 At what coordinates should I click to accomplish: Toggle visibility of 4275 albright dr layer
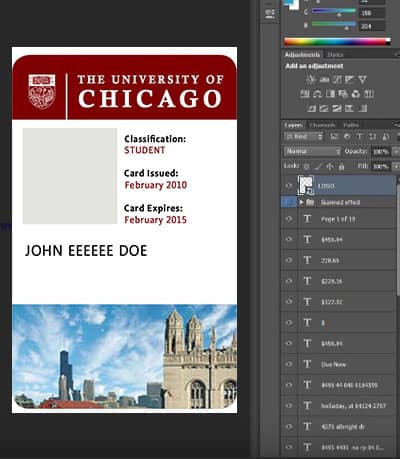[289, 426]
